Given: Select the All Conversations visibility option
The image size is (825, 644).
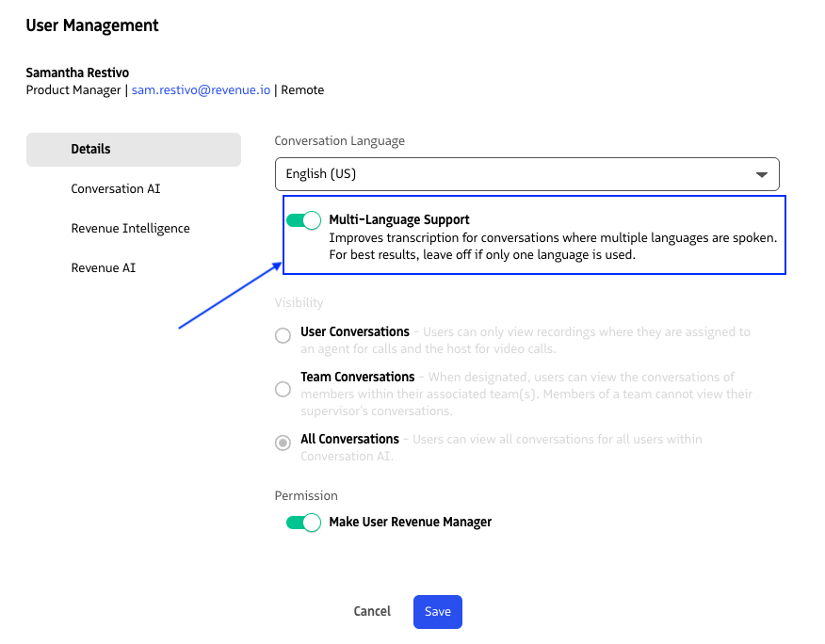Looking at the screenshot, I should pyautogui.click(x=282, y=443).
